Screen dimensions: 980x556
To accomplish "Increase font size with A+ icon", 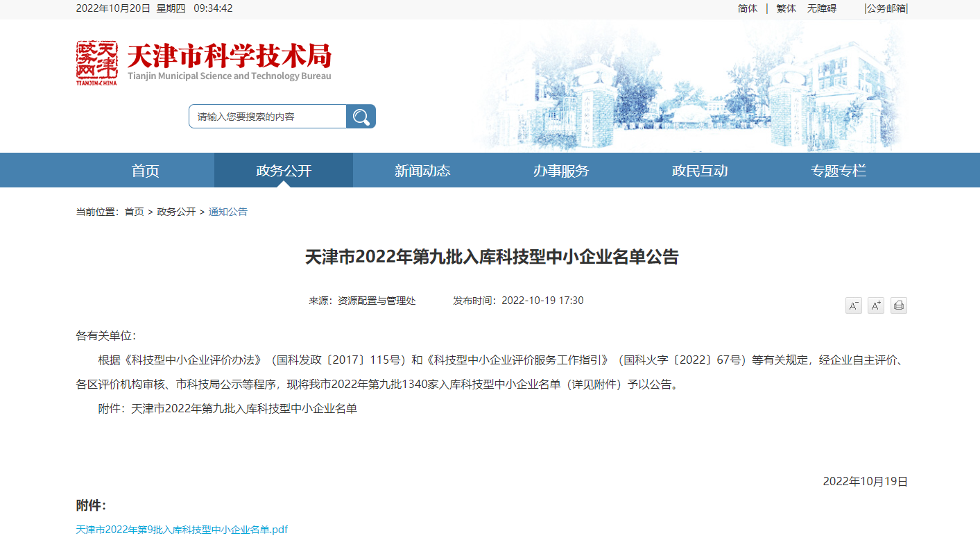I will tap(876, 305).
